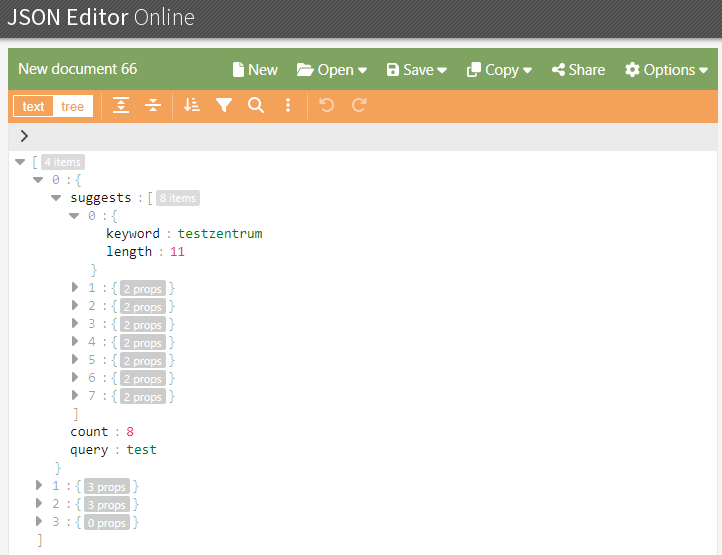Switch editor to text mode
Image resolution: width=722 pixels, height=555 pixels.
coord(33,106)
